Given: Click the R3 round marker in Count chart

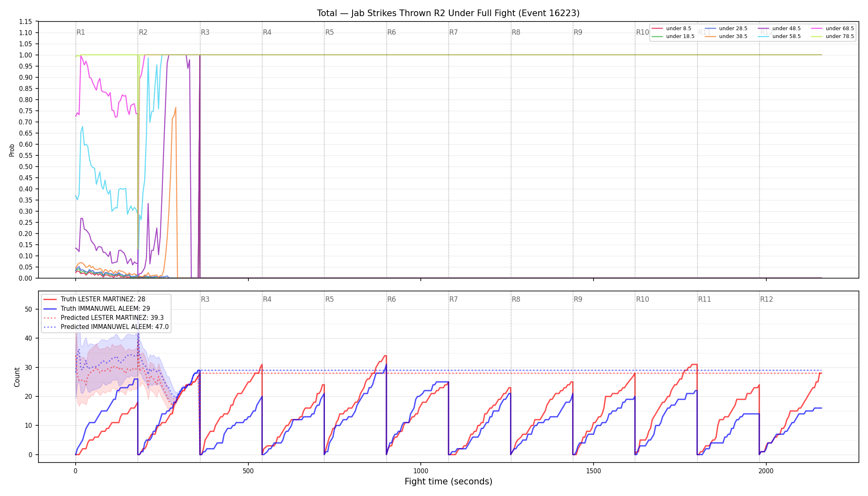Looking at the screenshot, I should 205,299.
